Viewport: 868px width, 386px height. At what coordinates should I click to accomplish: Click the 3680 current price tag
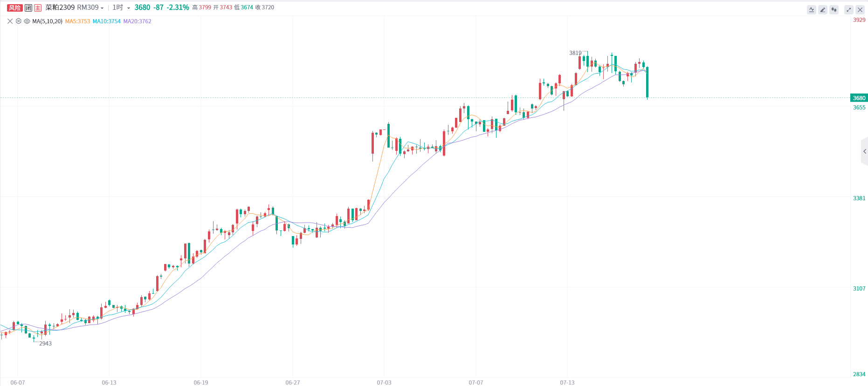859,98
